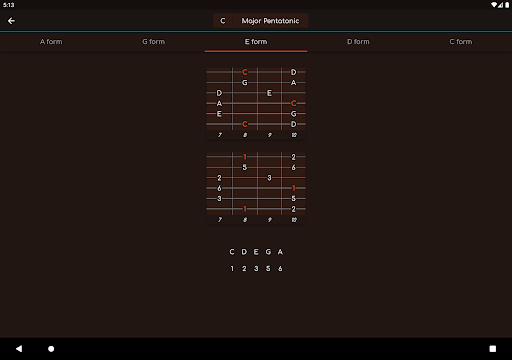This screenshot has width=512, height=360.
Task: Tap the orange 1 on the bottom string
Action: pyautogui.click(x=245, y=209)
